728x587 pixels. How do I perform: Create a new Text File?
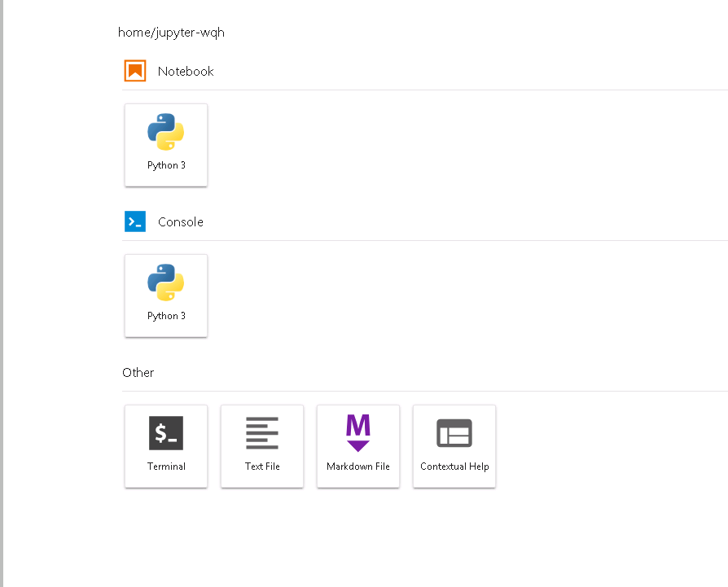click(261, 446)
